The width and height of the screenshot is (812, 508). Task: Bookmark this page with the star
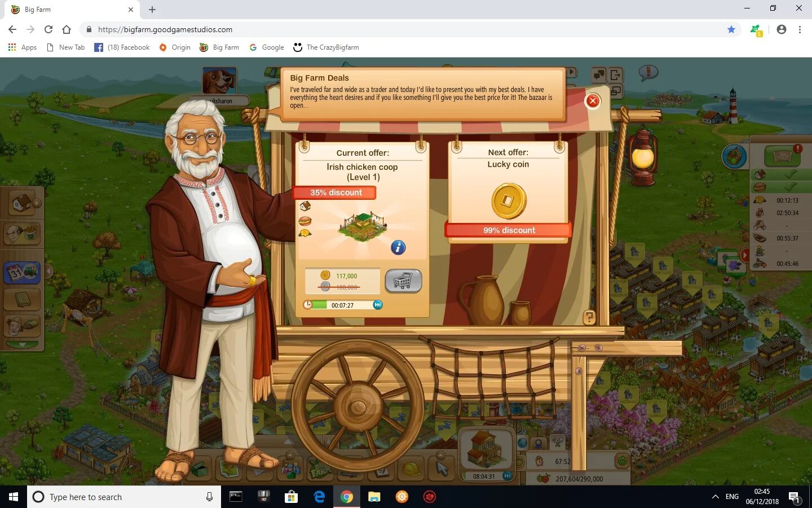[x=731, y=29]
